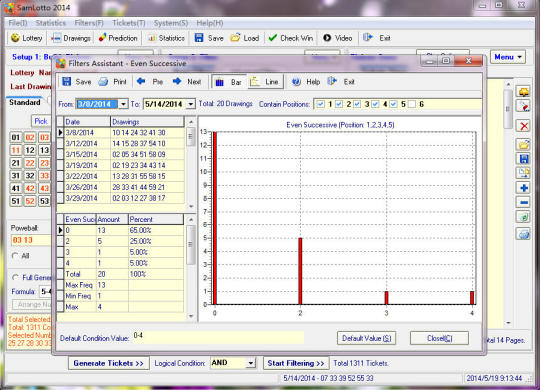Image resolution: width=540 pixels, height=390 pixels.
Task: Click Load in main toolbar
Action: pos(245,38)
